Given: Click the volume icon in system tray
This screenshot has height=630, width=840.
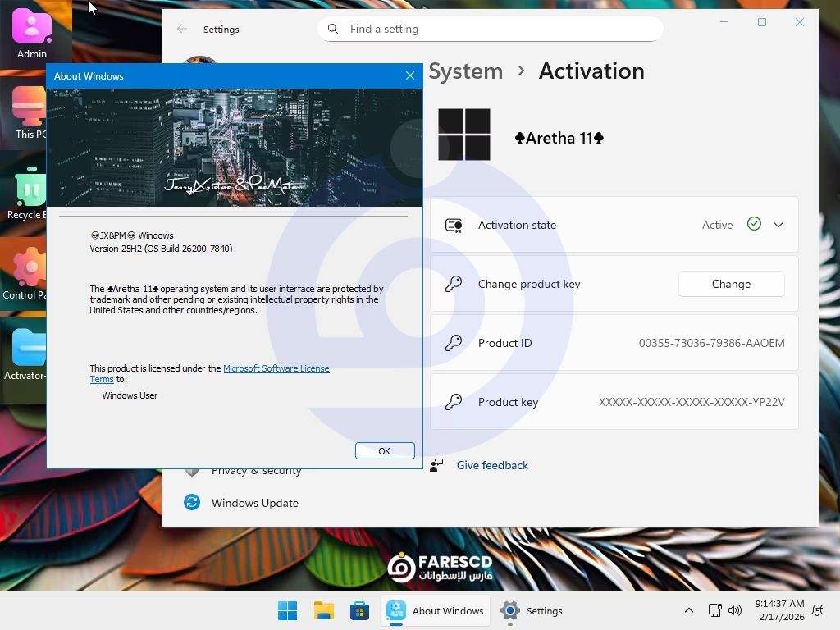Looking at the screenshot, I should click(734, 610).
